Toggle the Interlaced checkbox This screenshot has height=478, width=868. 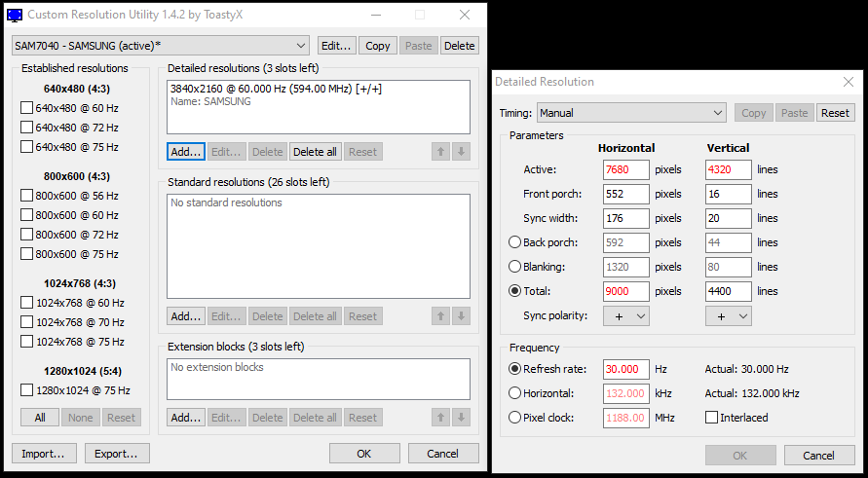(713, 418)
